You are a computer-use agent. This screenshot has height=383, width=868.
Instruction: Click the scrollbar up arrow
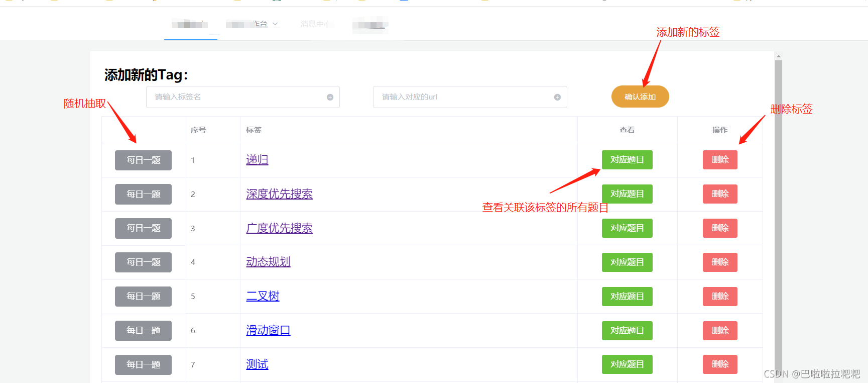click(778, 56)
